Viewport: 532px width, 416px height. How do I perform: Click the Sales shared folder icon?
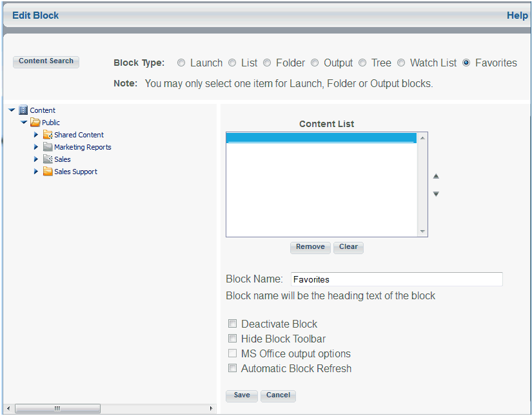[x=48, y=159]
